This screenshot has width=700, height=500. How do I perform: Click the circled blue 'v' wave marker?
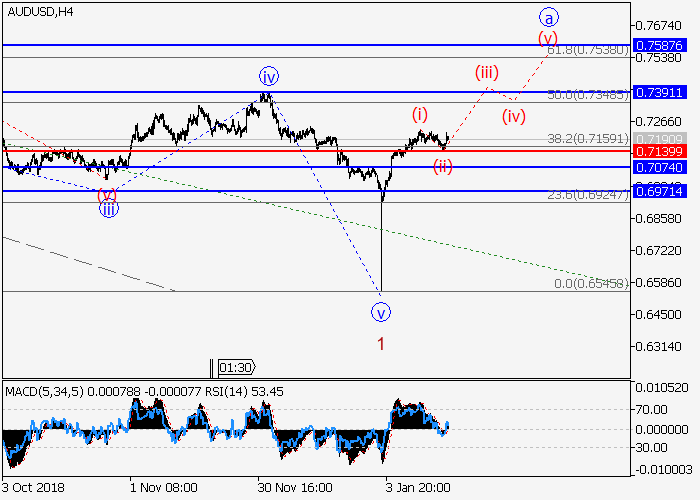click(381, 313)
